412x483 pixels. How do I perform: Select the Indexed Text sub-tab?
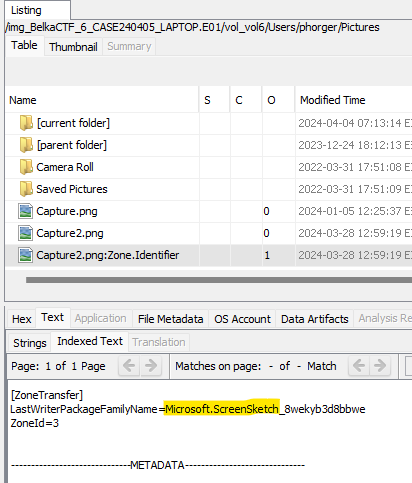90,341
